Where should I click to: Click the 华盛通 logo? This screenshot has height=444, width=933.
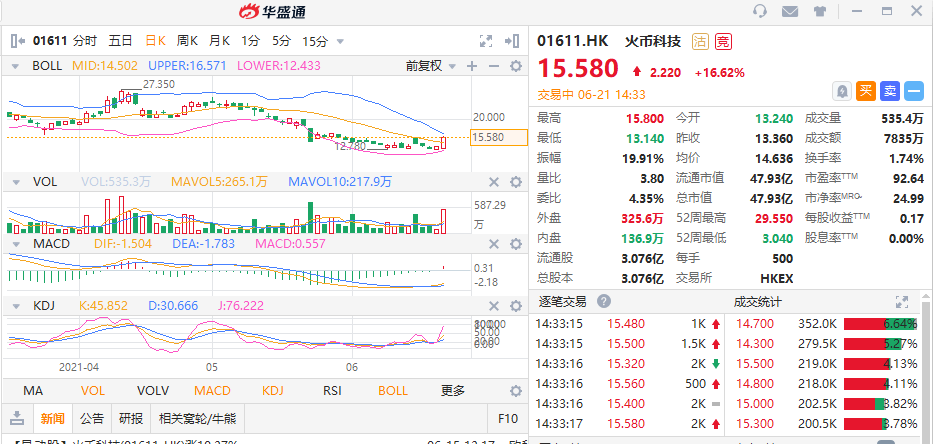272,11
